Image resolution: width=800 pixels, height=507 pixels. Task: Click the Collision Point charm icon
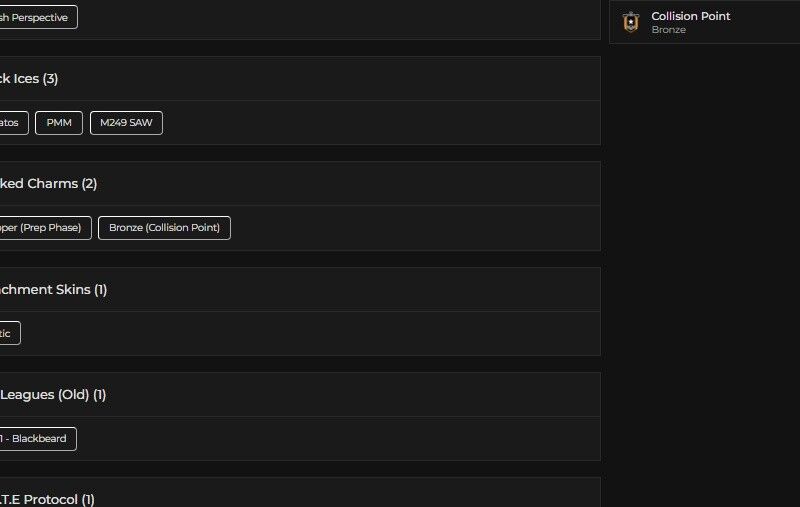pyautogui.click(x=630, y=22)
